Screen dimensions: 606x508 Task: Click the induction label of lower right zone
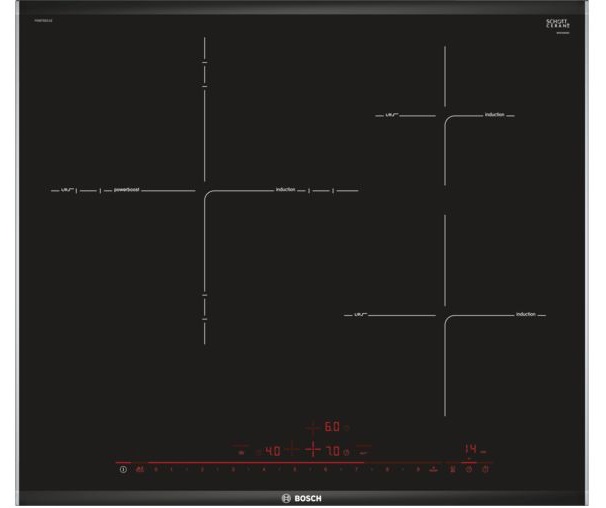click(526, 315)
